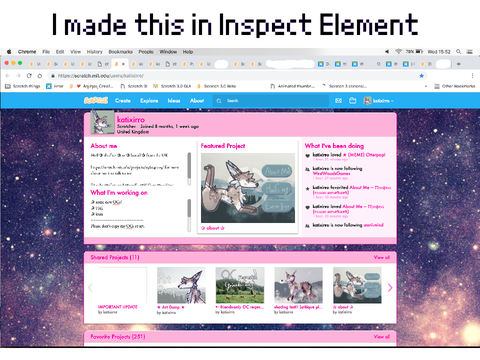480x360 pixels.
Task: Open the Scratch messages envelope icon
Action: [x=338, y=100]
